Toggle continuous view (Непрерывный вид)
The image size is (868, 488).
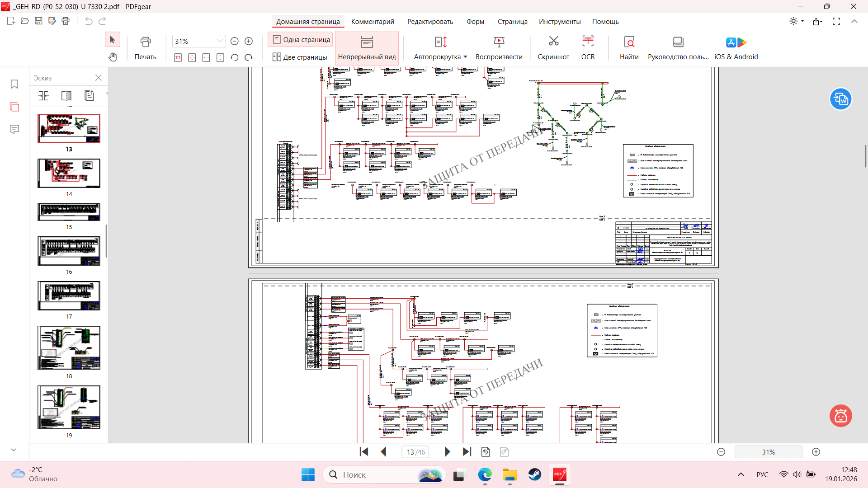click(367, 47)
